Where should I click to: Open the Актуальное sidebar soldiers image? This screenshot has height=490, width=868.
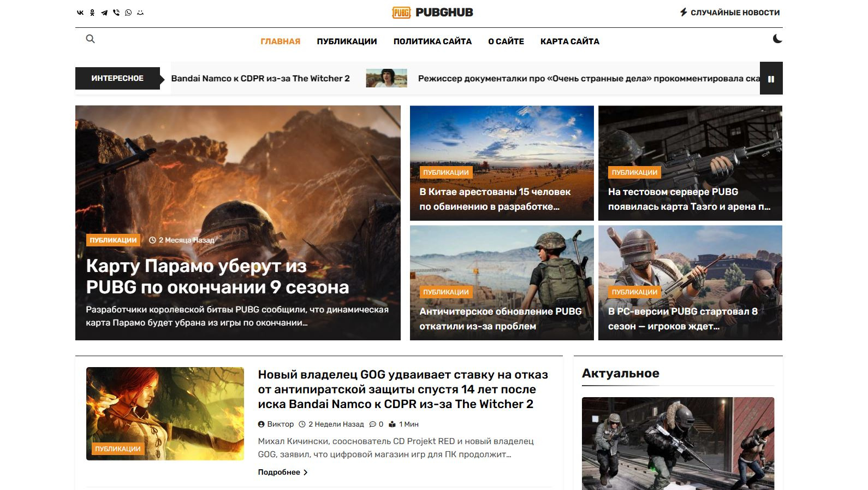[678, 444]
